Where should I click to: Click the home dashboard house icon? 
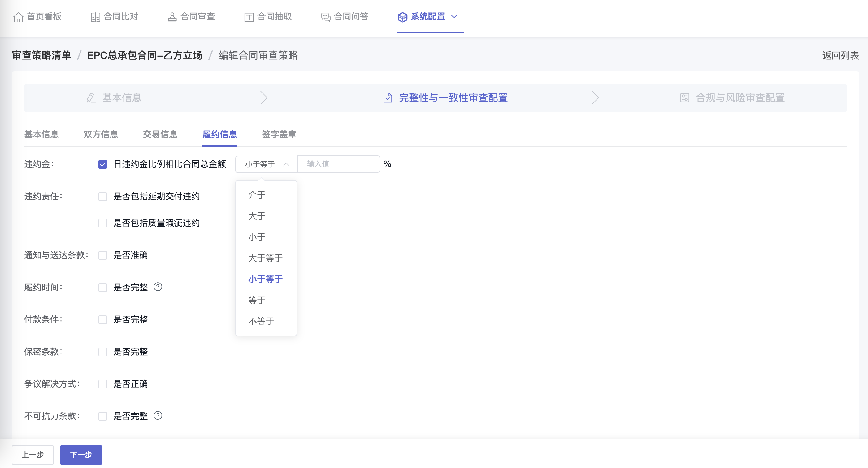click(18, 17)
